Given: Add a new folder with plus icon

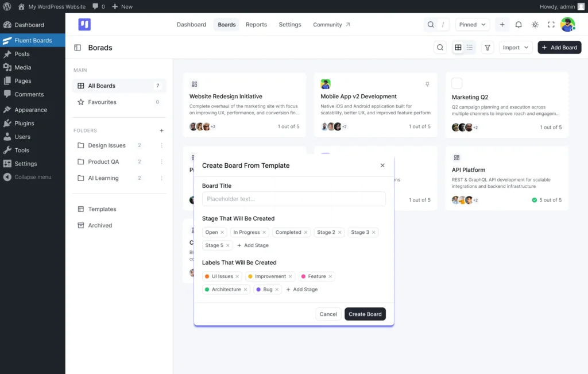Looking at the screenshot, I should [161, 130].
